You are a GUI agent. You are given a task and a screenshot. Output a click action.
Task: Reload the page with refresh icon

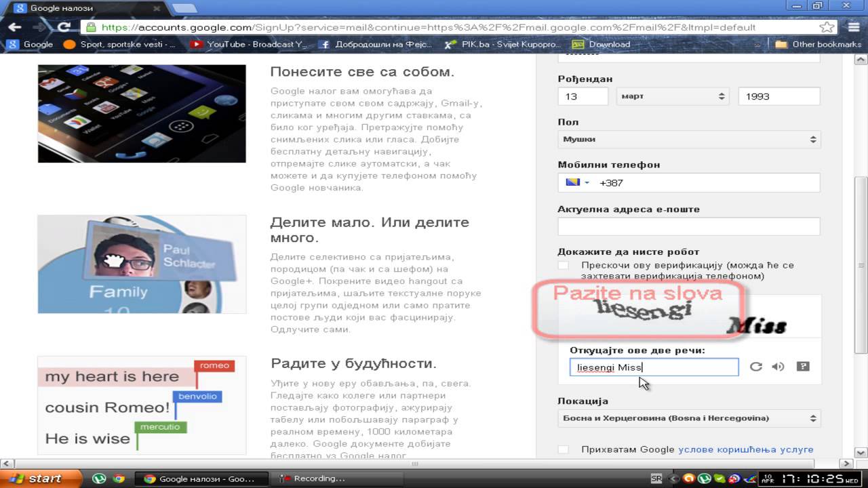(x=64, y=27)
